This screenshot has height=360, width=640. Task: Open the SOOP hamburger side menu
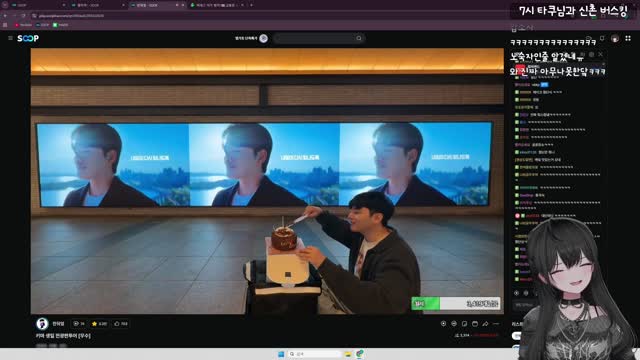10,38
